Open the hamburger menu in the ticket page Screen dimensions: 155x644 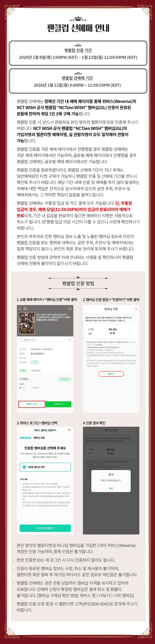coord(25,308)
